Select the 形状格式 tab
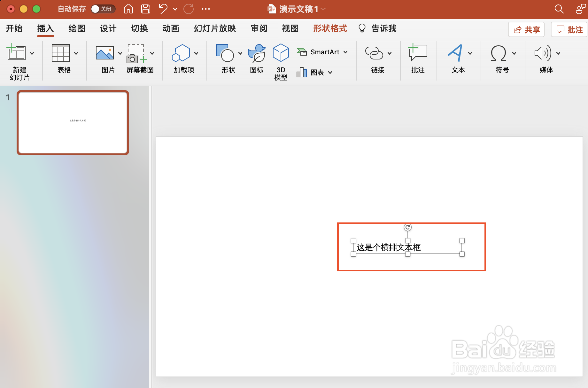The image size is (588, 388). (330, 28)
